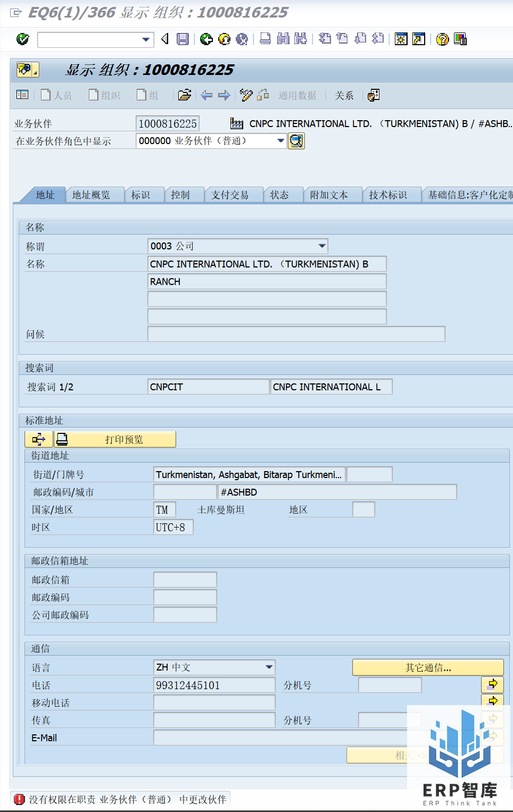This screenshot has width=513, height=812.
Task: Open the transaction command field dropdown
Action: (146, 39)
